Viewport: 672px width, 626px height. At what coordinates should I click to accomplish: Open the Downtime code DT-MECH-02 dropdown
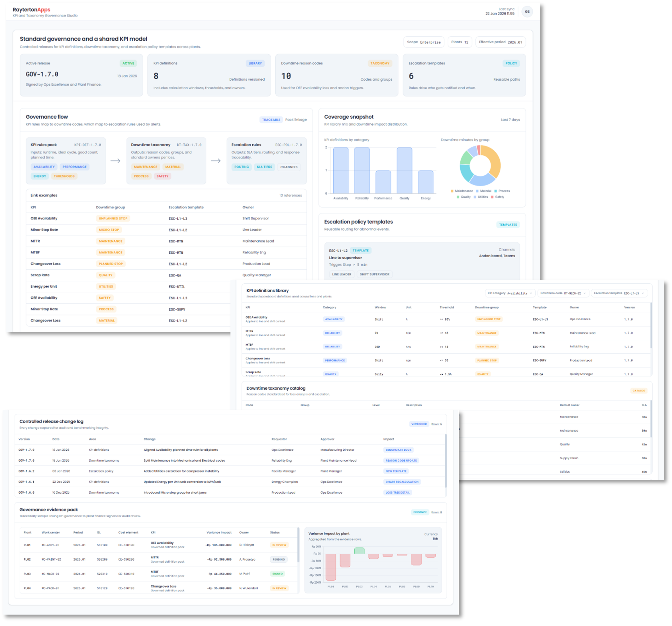(x=564, y=293)
